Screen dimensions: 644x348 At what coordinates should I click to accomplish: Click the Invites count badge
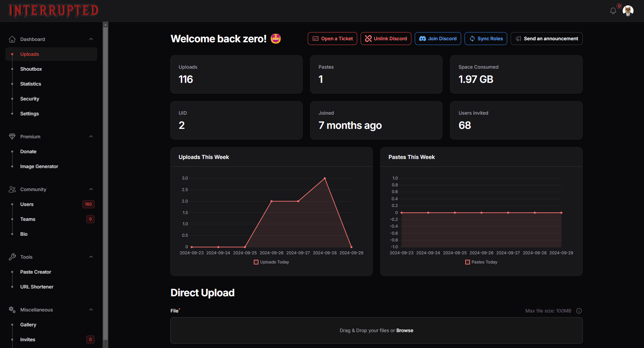[x=90, y=340]
